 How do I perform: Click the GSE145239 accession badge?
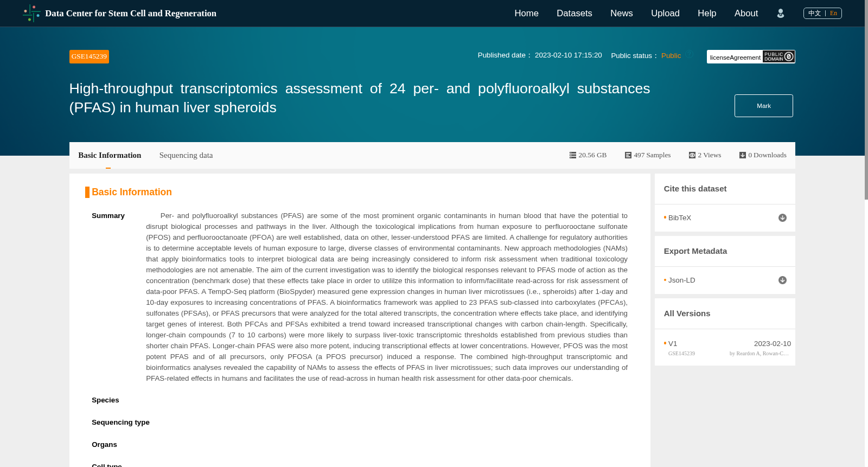click(89, 56)
